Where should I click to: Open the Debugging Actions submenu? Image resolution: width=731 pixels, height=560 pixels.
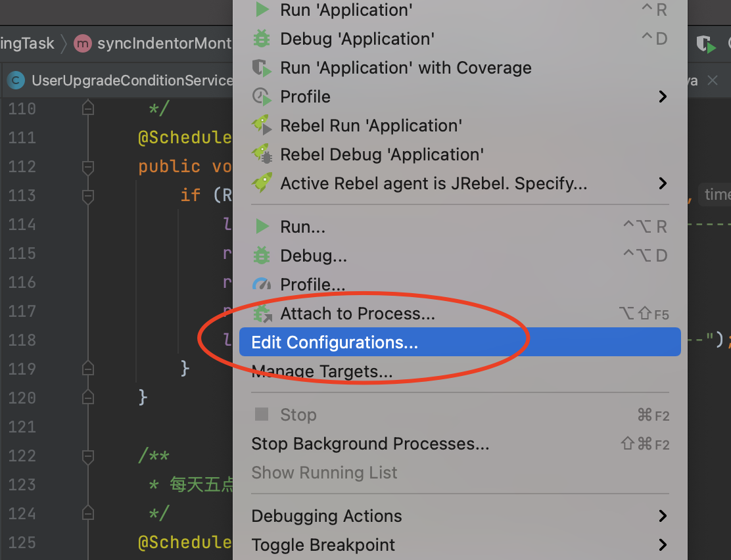click(663, 516)
